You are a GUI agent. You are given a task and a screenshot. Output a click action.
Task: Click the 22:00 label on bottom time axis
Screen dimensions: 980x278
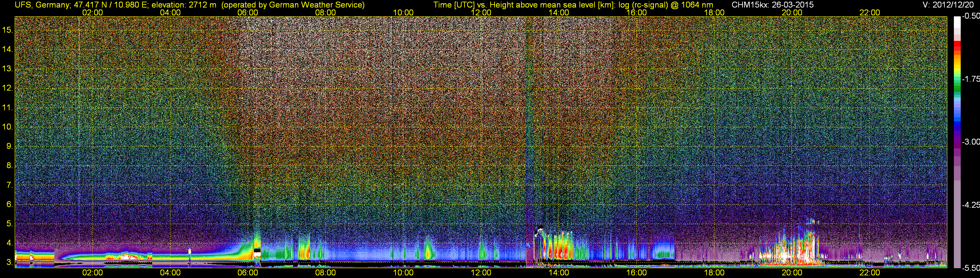tap(870, 273)
